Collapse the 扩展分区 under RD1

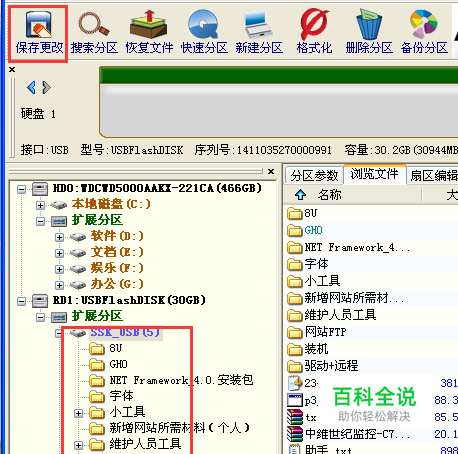[x=40, y=317]
